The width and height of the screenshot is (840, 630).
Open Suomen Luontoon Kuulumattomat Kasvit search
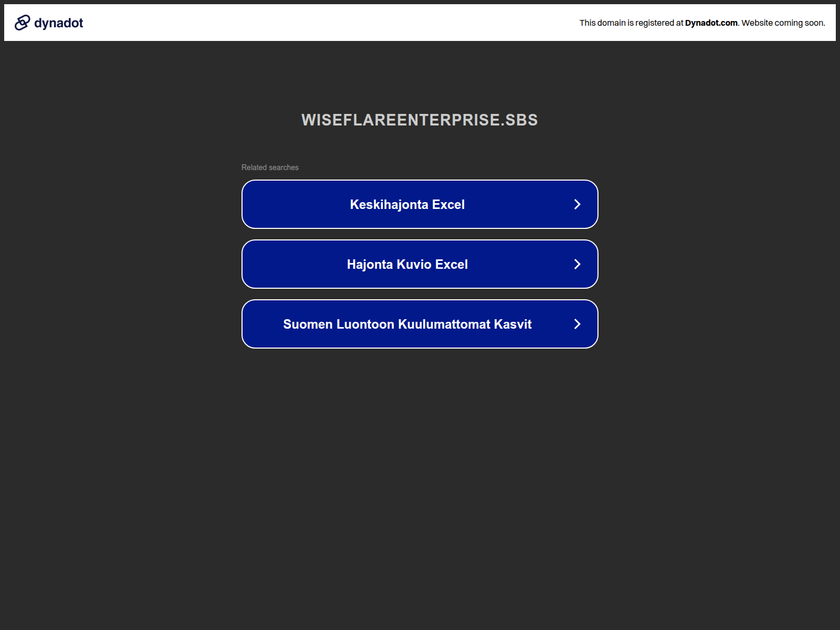pyautogui.click(x=420, y=324)
